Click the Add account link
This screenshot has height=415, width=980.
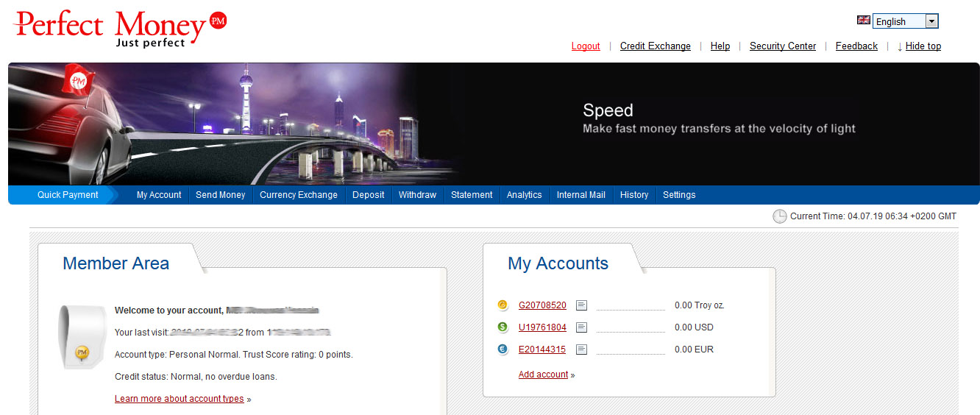click(x=544, y=375)
